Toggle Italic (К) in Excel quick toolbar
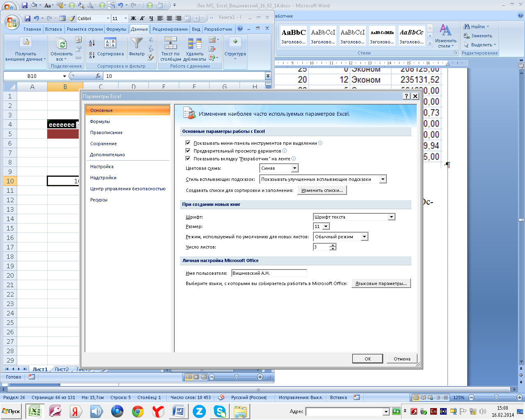The image size is (525, 420). (x=142, y=18)
